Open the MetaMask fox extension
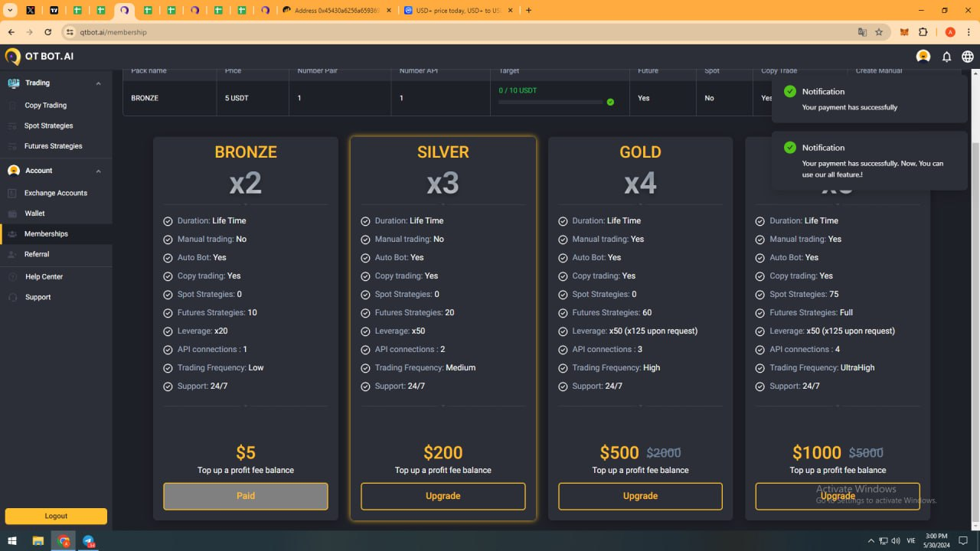This screenshot has height=551, width=980. 904,32
